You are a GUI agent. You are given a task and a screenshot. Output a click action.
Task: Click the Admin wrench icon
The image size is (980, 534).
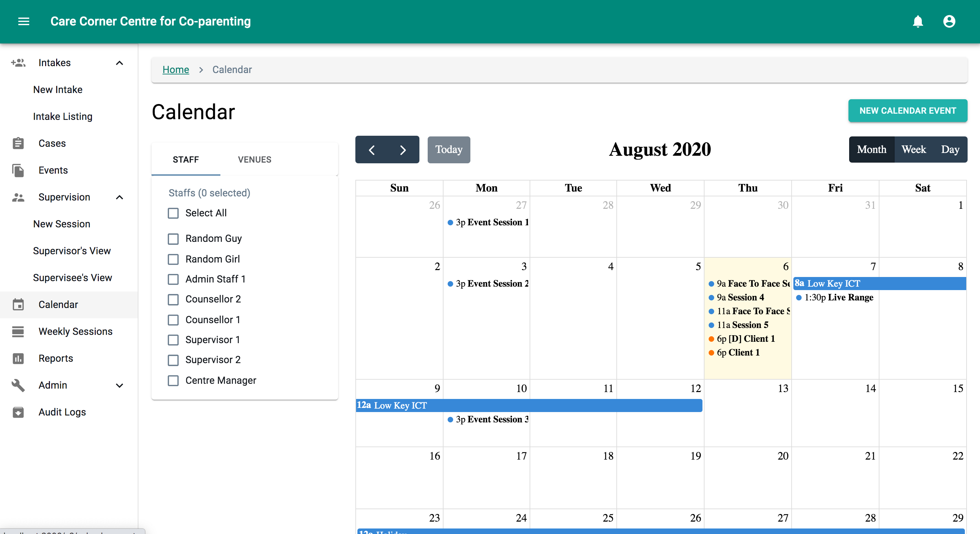pyautogui.click(x=18, y=385)
